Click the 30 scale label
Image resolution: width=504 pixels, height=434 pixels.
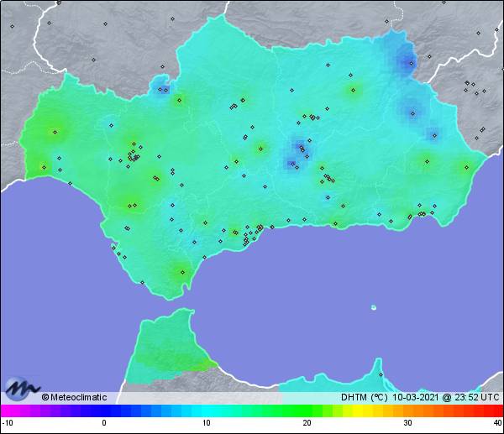408,423
